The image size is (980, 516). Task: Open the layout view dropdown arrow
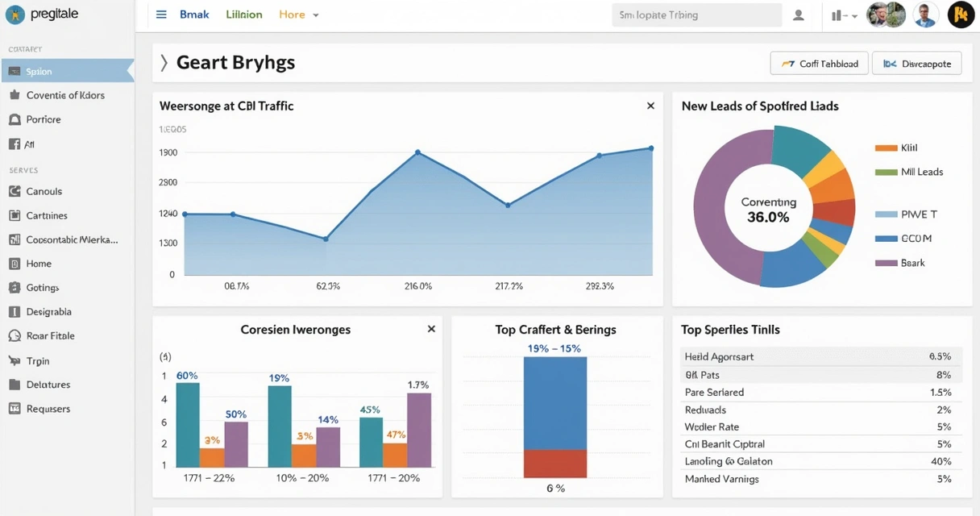853,15
